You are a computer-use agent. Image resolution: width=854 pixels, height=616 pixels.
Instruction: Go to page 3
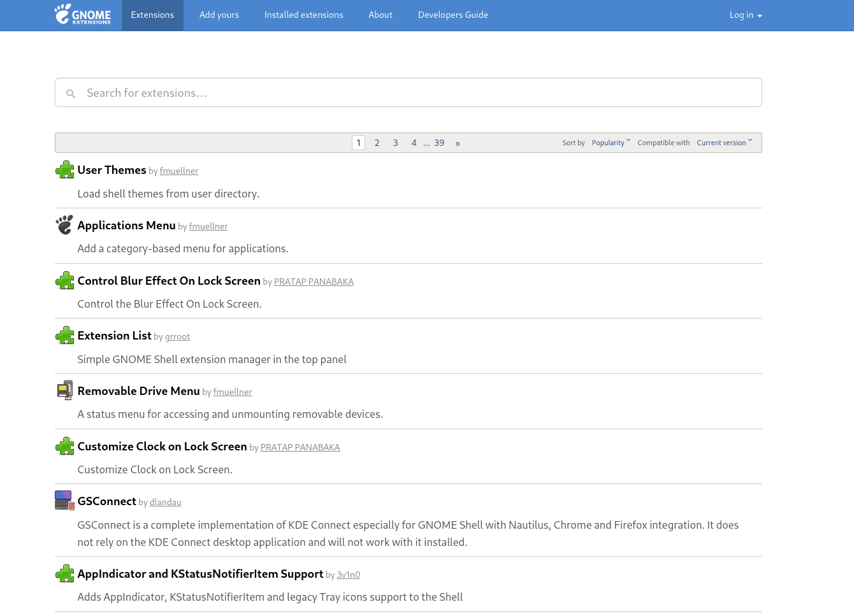tap(396, 143)
